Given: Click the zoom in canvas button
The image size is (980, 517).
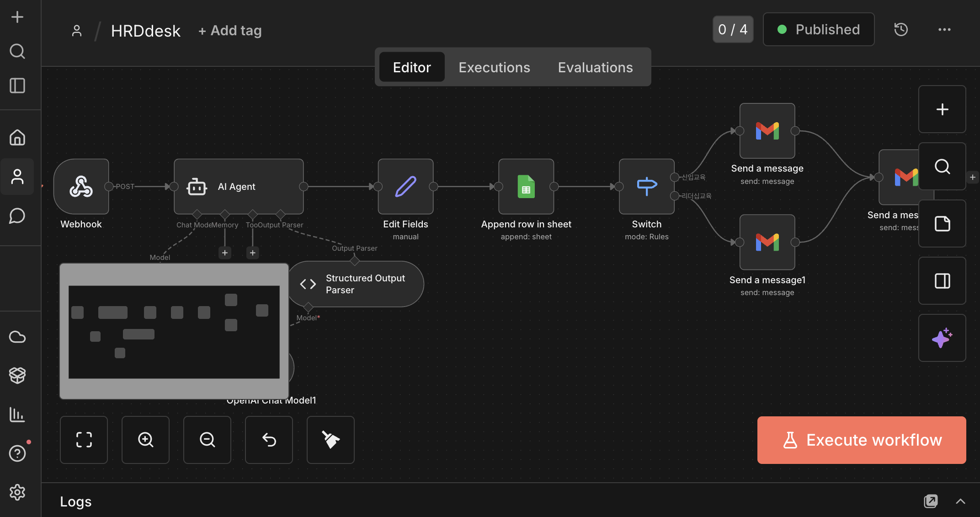Looking at the screenshot, I should pos(145,440).
